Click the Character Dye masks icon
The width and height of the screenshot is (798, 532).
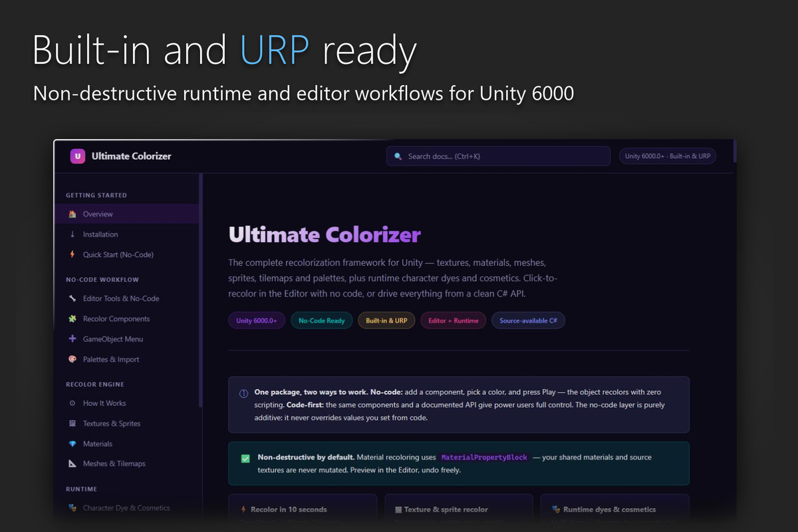pos(72,508)
